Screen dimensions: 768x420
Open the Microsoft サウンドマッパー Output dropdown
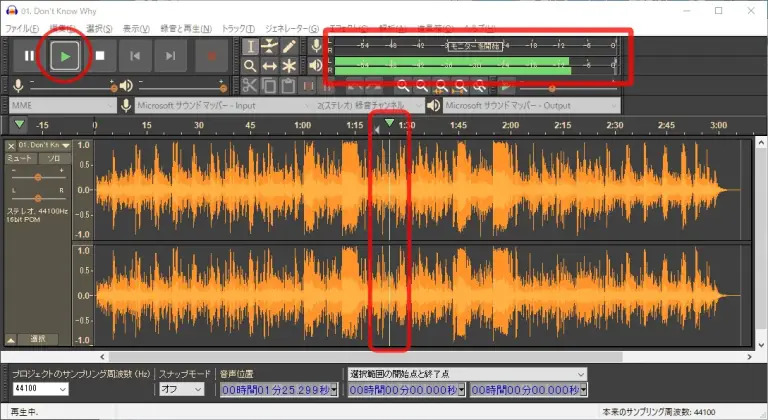tap(531, 105)
